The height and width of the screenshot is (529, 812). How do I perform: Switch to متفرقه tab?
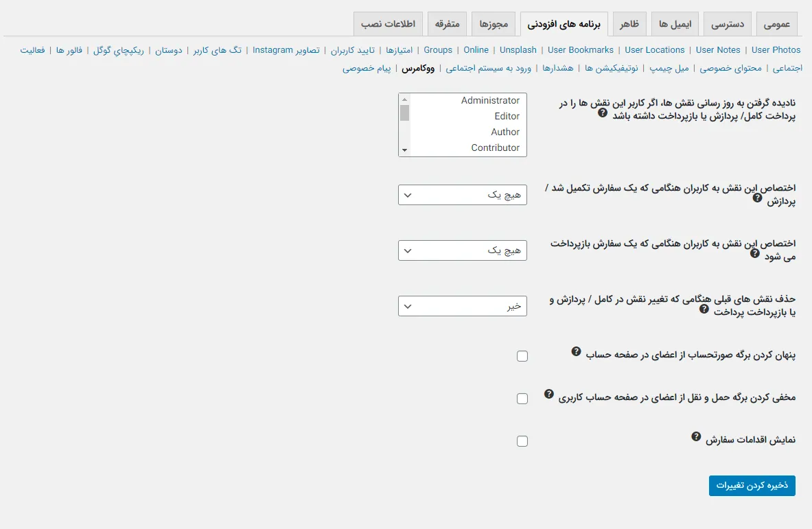pyautogui.click(x=448, y=24)
